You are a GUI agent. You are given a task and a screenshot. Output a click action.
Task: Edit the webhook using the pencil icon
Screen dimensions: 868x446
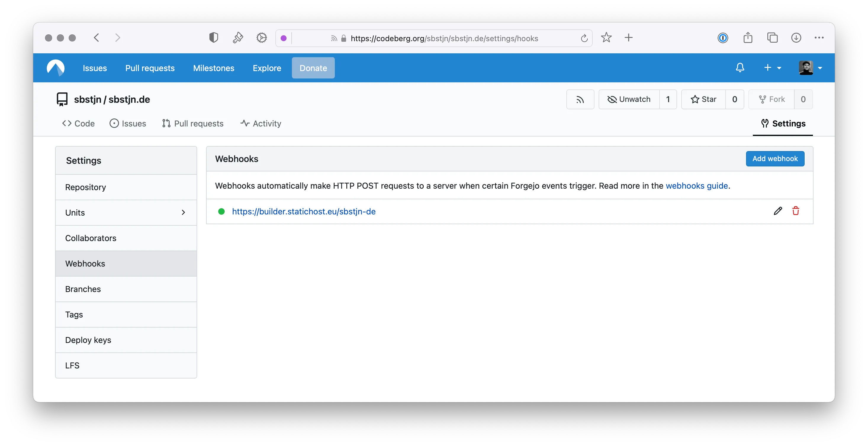(778, 211)
